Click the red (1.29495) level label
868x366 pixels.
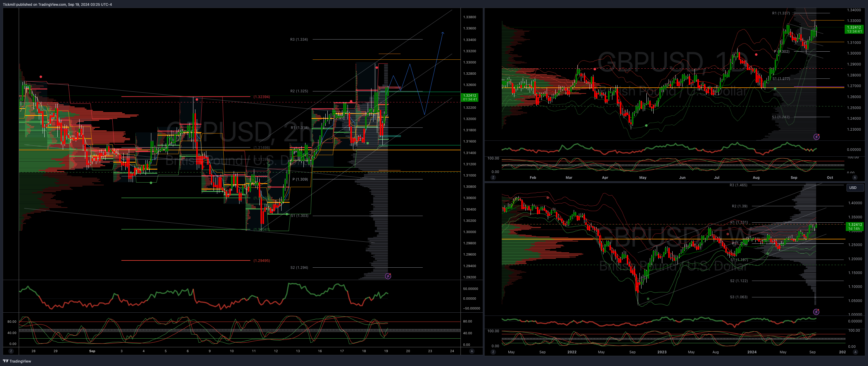261,260
